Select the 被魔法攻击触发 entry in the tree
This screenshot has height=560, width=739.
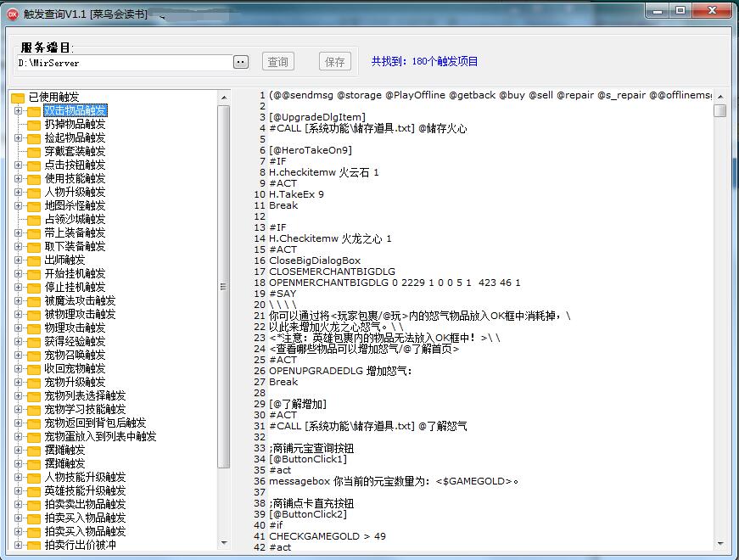click(80, 301)
